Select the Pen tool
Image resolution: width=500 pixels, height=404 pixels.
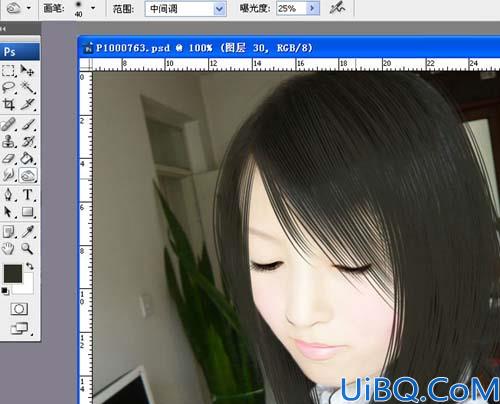point(9,195)
